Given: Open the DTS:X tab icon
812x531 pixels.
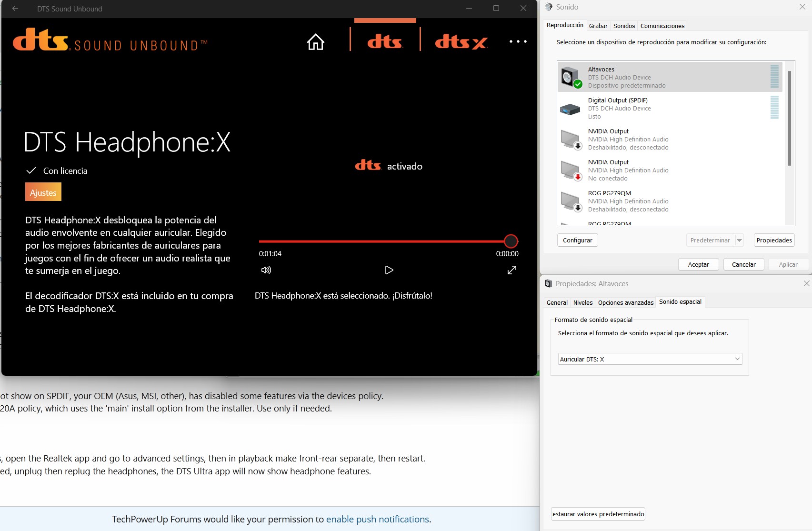Looking at the screenshot, I should [x=461, y=42].
